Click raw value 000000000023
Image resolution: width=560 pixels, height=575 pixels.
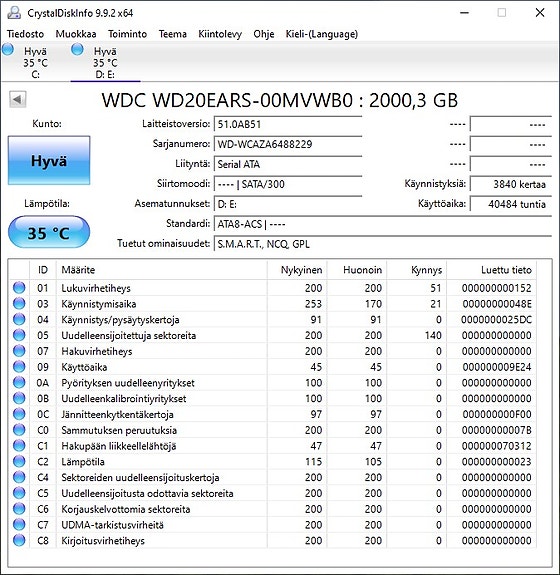(x=496, y=461)
